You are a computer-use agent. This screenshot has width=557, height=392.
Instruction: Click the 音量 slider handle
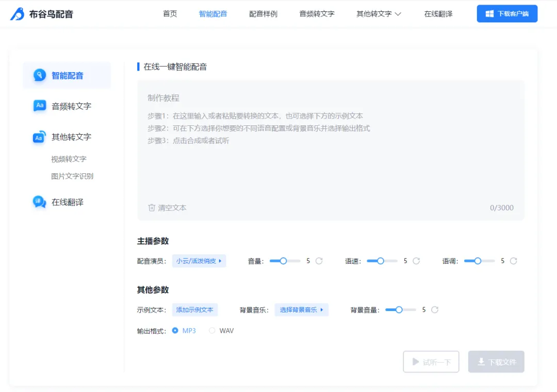click(283, 261)
